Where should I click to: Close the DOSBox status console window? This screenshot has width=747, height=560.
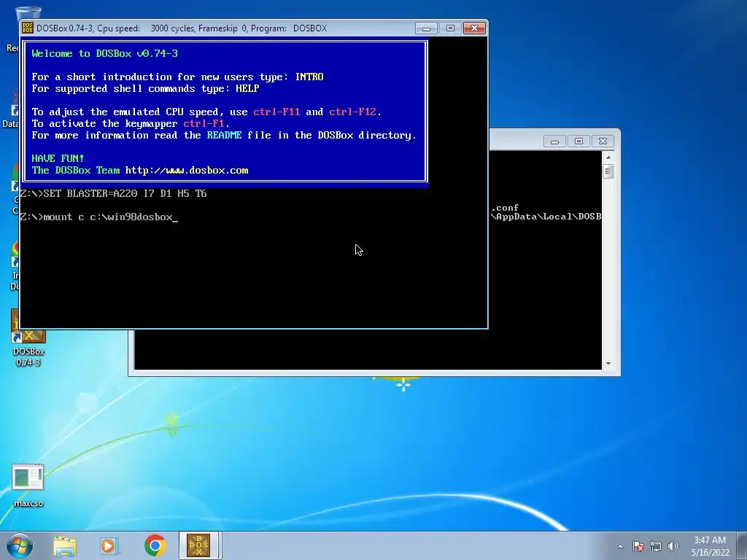pos(603,141)
